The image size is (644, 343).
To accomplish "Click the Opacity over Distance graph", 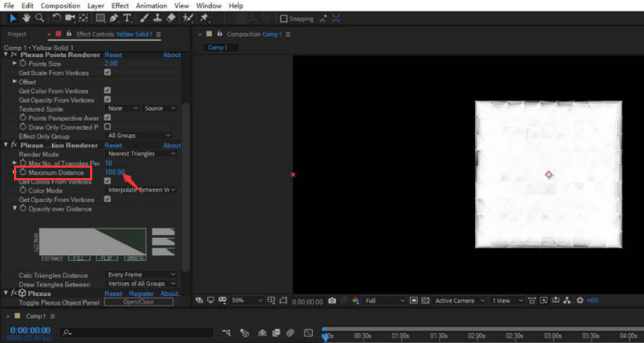I will click(92, 242).
